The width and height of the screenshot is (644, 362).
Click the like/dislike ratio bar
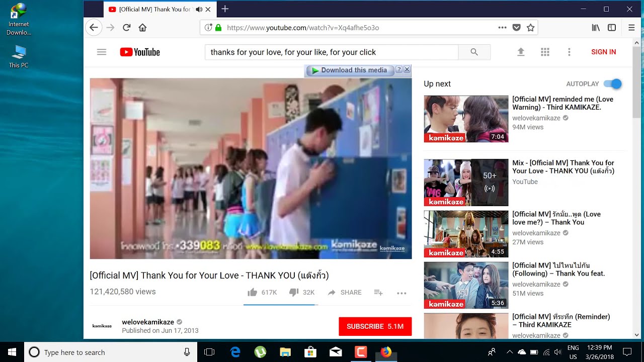click(281, 305)
